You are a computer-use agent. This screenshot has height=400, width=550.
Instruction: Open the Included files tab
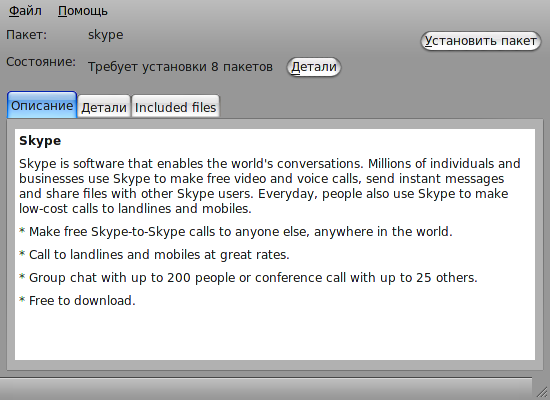point(175,107)
